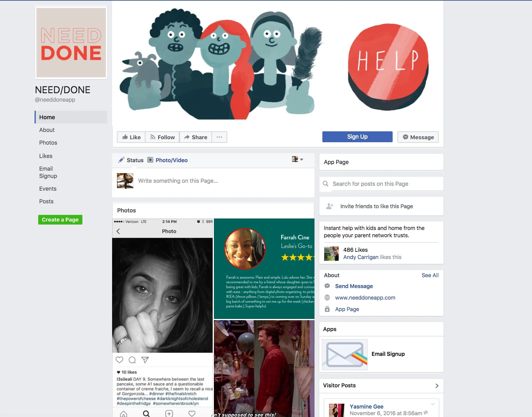Click the app icon beside App Page link

coord(327,309)
